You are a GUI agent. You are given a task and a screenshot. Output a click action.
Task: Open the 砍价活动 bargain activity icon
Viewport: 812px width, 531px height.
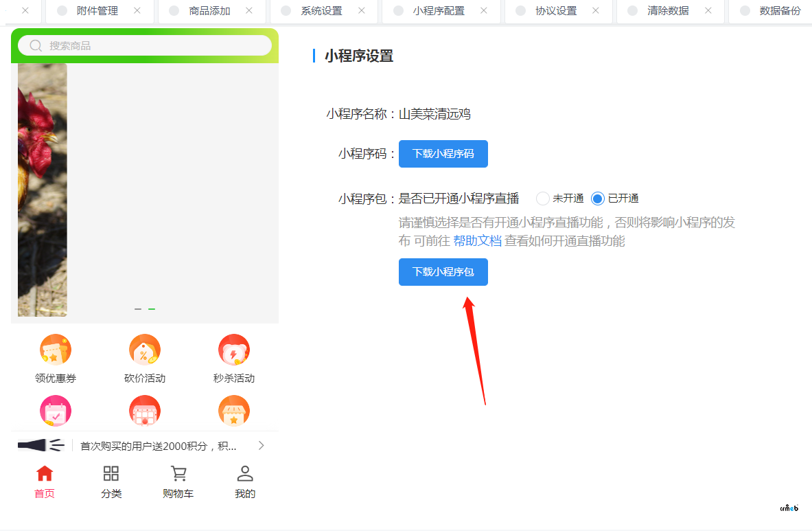coord(145,349)
